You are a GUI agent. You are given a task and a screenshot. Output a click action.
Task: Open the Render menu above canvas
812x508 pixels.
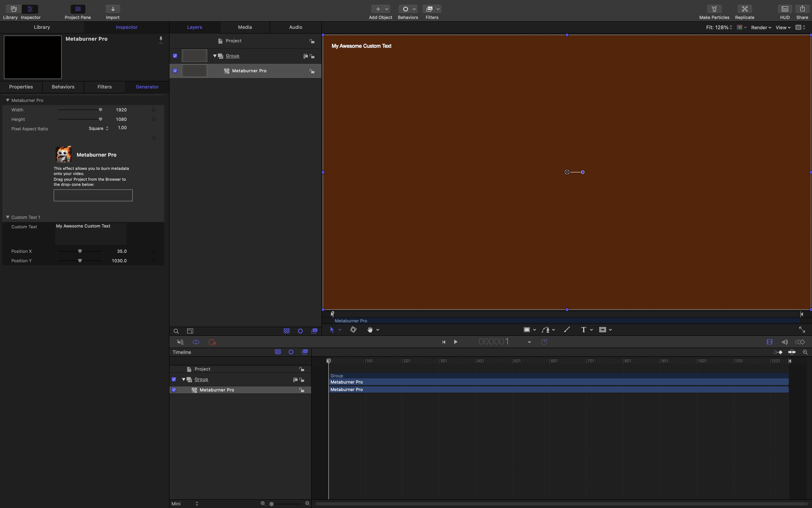click(761, 27)
